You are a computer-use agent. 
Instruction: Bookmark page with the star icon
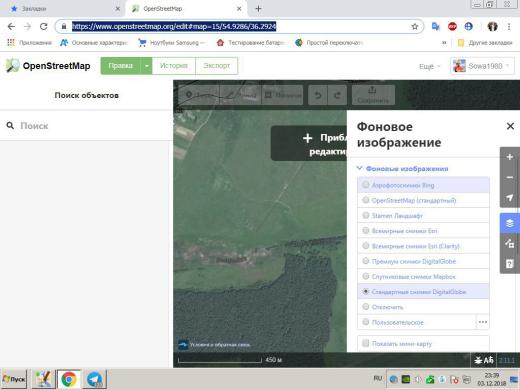tap(415, 27)
